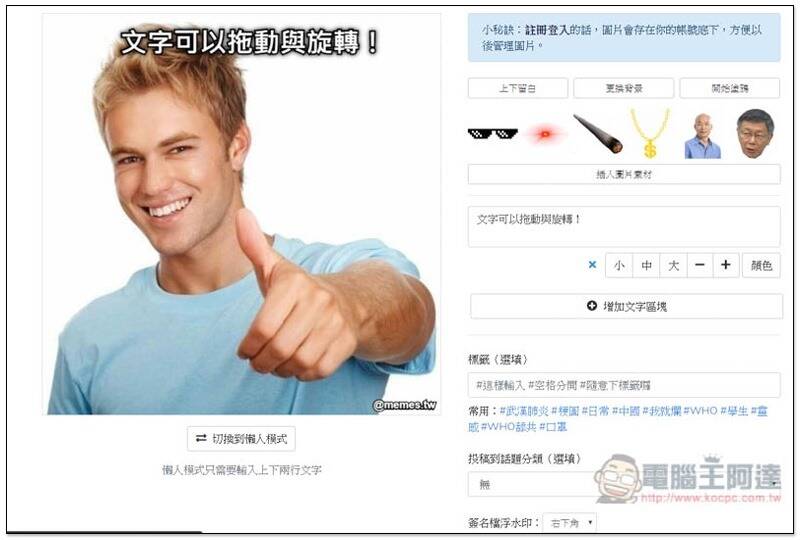Switch using 切換到懶人模式 button
The width and height of the screenshot is (800, 540).
[x=241, y=438]
